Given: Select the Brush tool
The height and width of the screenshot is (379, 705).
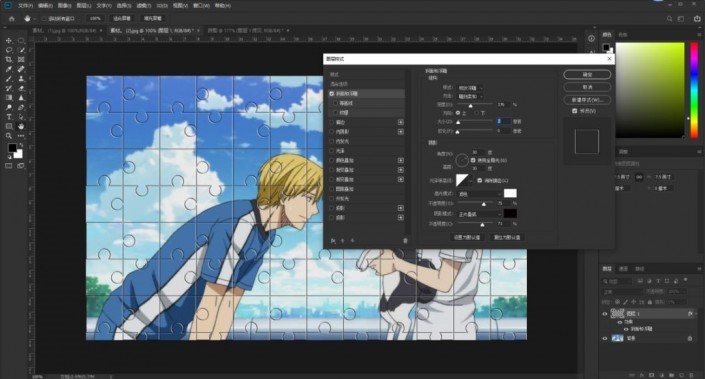Looking at the screenshot, I should [x=9, y=79].
